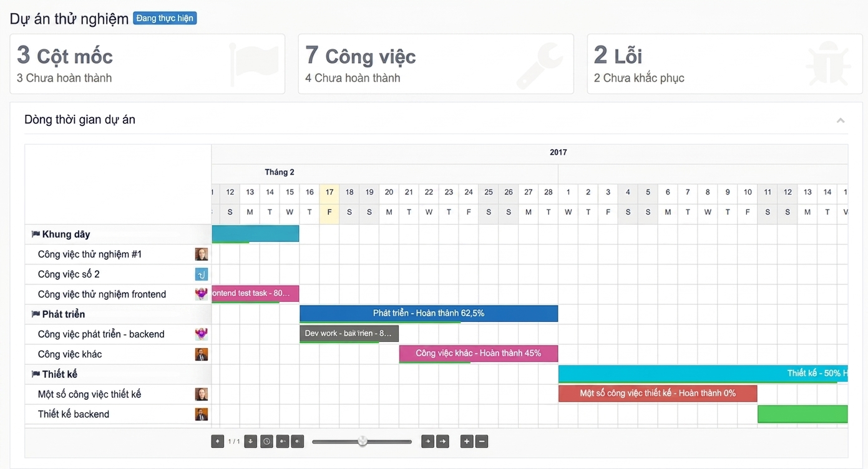Image resolution: width=868 pixels, height=469 pixels.
Task: Open the 7 Công việc summary card
Action: (436, 64)
